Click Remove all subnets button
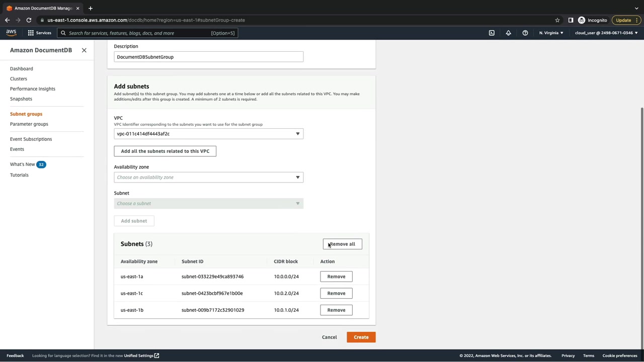The width and height of the screenshot is (644, 362). [342, 244]
